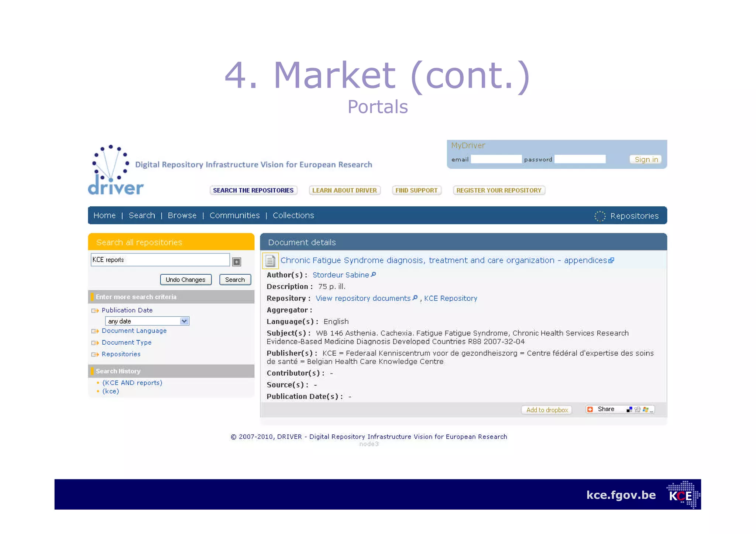Click the magnifier after View repository documents
The width and height of the screenshot is (756, 534).
(415, 298)
